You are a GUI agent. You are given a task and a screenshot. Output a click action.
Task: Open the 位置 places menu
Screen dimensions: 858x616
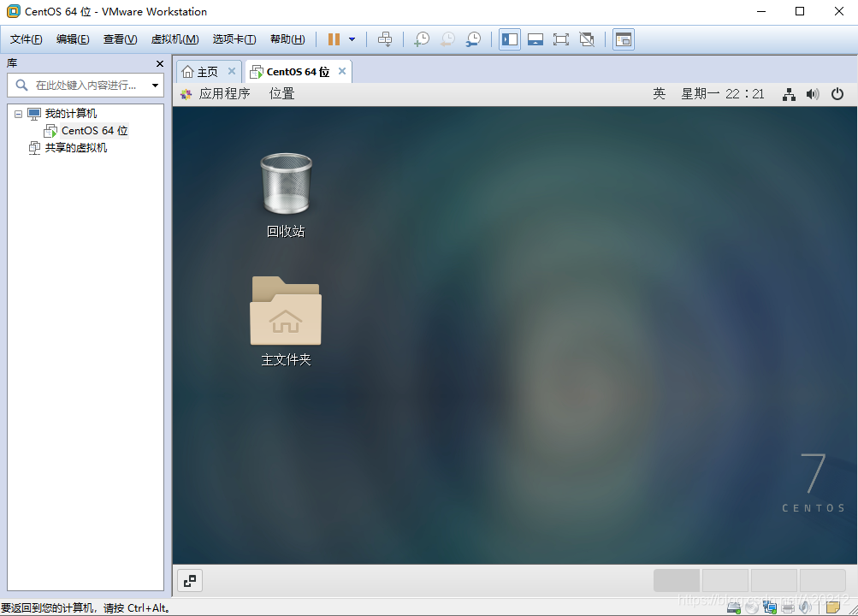click(x=281, y=94)
